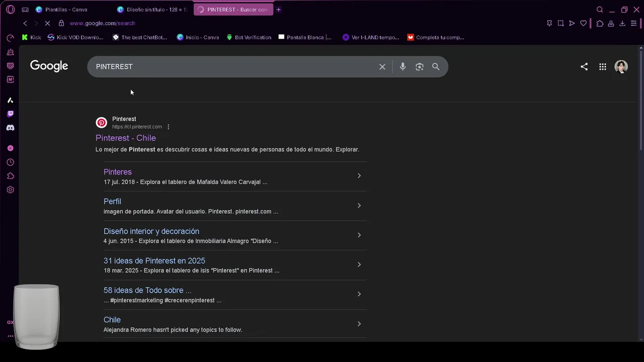Click the send arrow icon in the address bar
The width and height of the screenshot is (644, 362).
(572, 23)
